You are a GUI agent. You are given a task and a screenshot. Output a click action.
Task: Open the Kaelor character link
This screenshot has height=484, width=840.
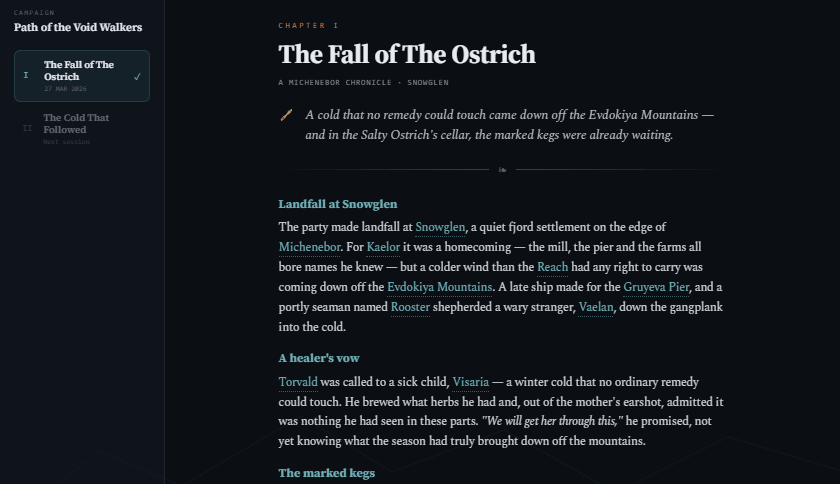tap(383, 247)
